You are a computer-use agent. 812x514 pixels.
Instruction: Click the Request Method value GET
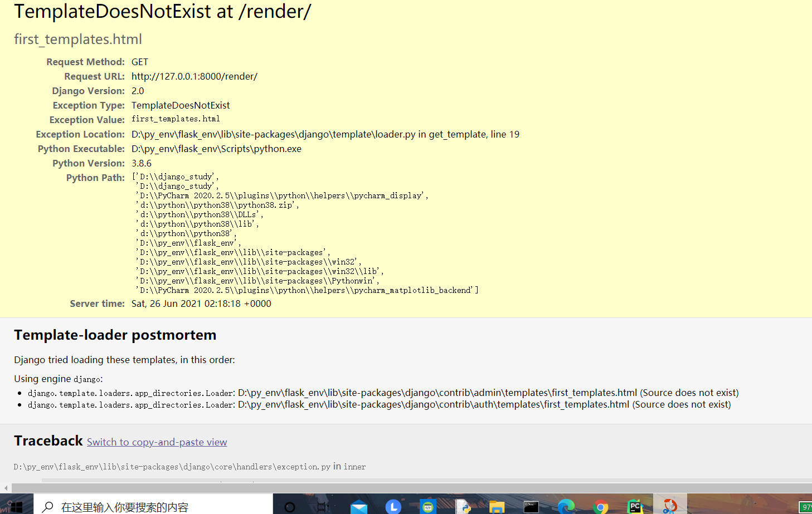point(140,62)
